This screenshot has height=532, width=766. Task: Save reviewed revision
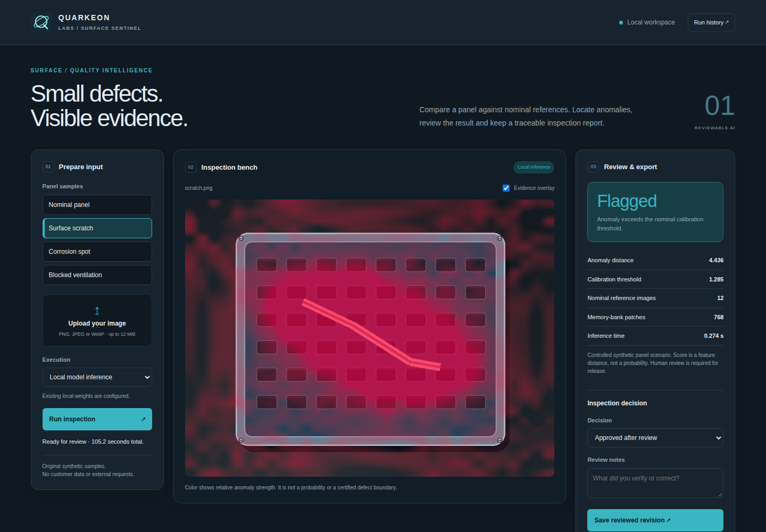[655, 520]
